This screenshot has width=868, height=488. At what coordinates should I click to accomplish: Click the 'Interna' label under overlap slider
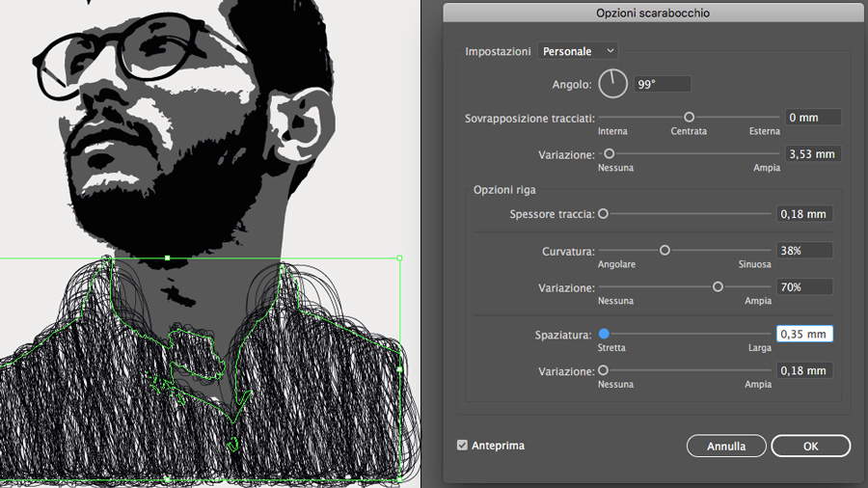[612, 131]
